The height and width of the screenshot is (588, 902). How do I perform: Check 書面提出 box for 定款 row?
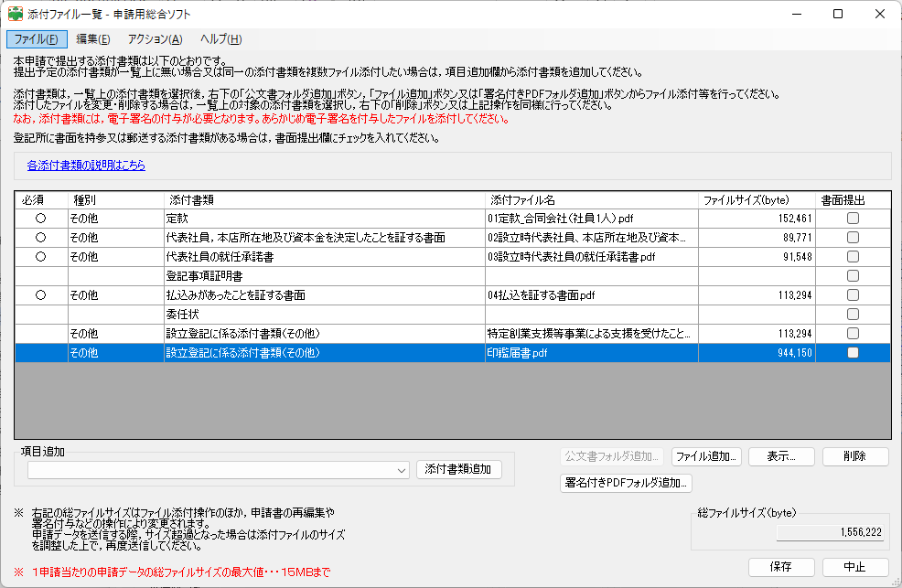pyautogui.click(x=853, y=219)
